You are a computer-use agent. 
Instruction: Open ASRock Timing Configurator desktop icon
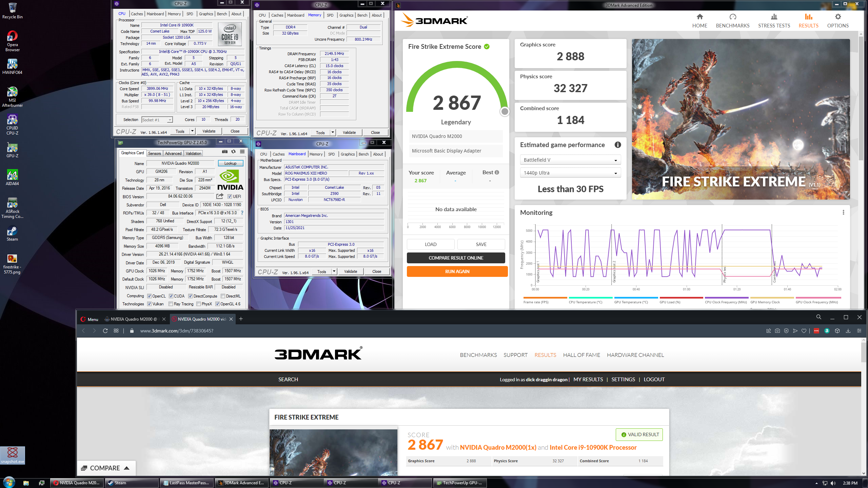[x=12, y=208]
